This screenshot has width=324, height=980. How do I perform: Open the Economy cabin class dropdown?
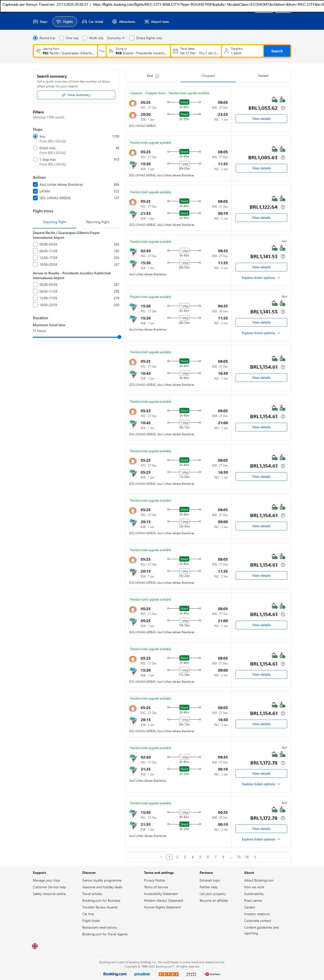coord(116,38)
